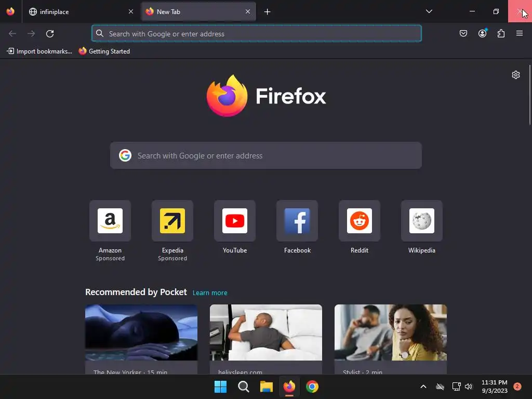Screen dimensions: 532x399
Task: Open The New Yorker article thumbnail
Action: [141, 332]
